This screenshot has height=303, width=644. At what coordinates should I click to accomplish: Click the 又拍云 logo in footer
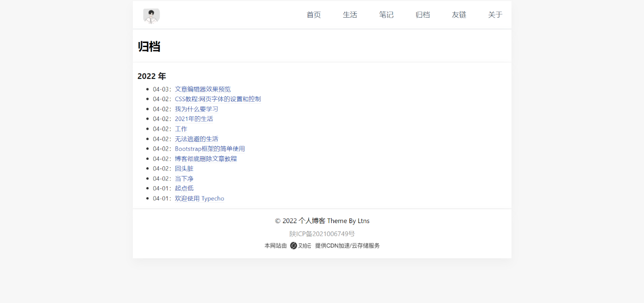click(x=301, y=246)
